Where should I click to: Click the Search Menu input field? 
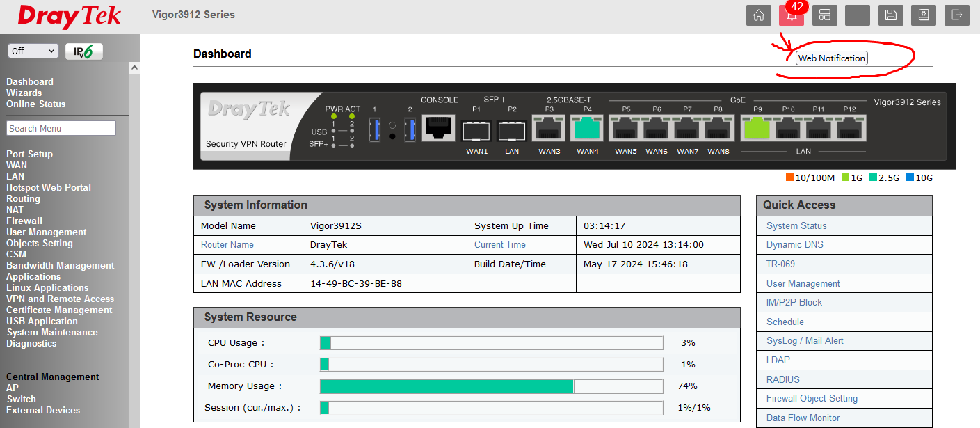tap(61, 128)
